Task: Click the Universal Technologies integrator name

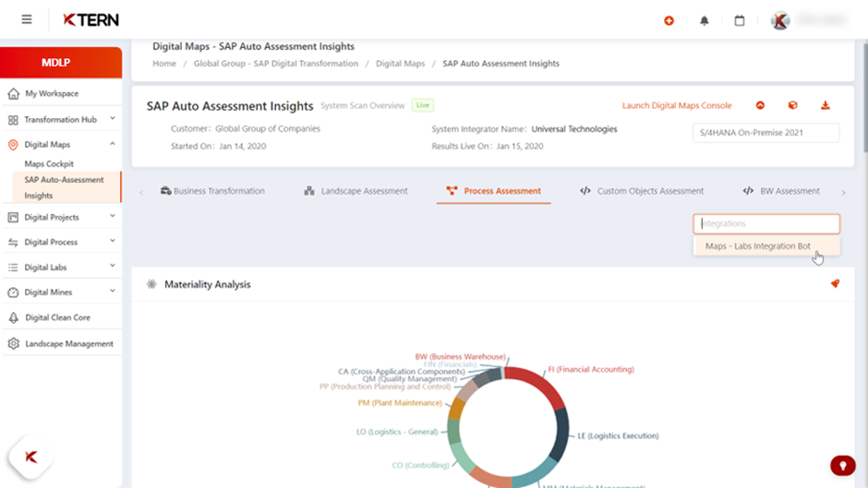Action: (x=574, y=129)
